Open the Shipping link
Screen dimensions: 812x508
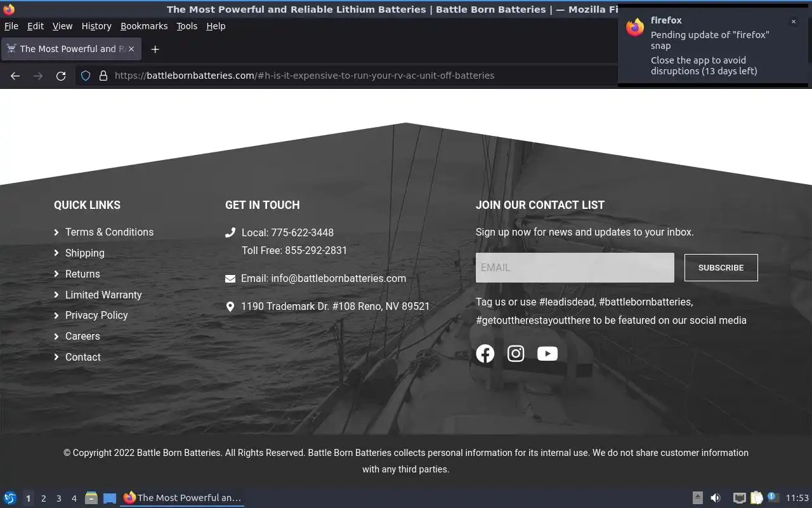pyautogui.click(x=85, y=253)
